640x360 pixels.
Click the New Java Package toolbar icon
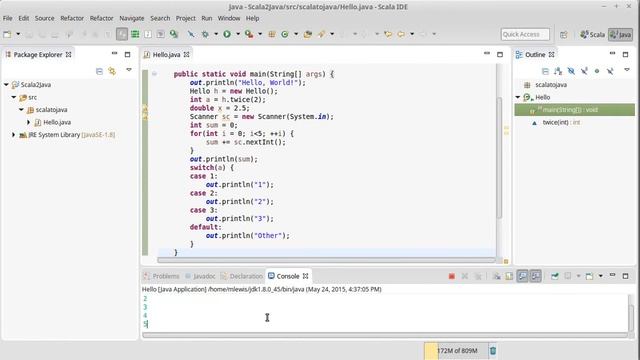pos(272,34)
